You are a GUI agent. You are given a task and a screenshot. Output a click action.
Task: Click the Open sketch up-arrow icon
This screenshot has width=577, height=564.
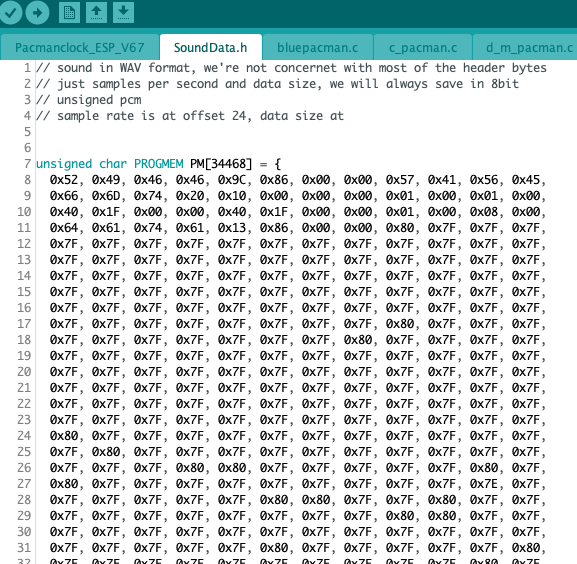pyautogui.click(x=96, y=13)
